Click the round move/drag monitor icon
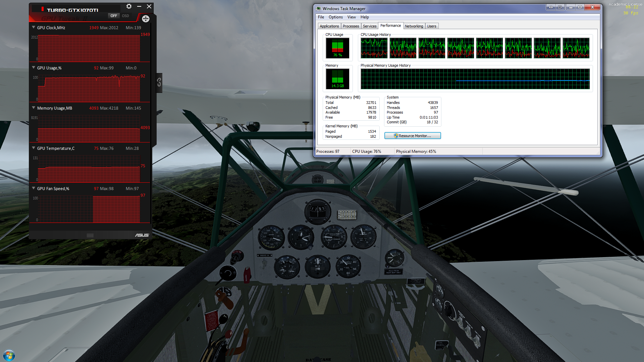 pyautogui.click(x=146, y=19)
